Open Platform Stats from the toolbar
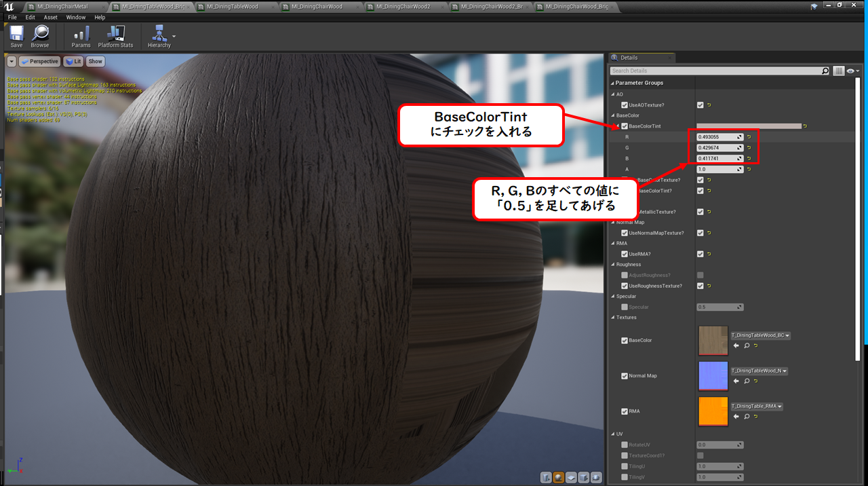Image resolution: width=868 pixels, height=486 pixels. (x=116, y=37)
